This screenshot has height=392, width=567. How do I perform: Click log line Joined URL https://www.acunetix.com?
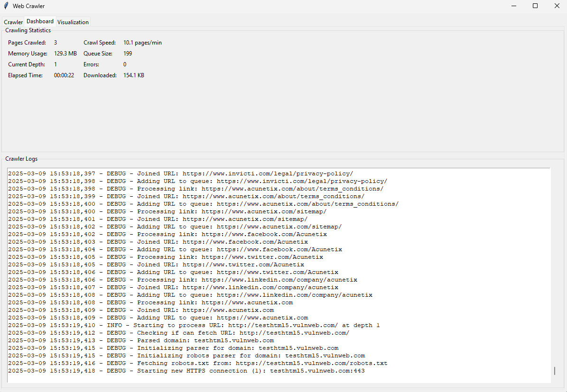(x=140, y=310)
